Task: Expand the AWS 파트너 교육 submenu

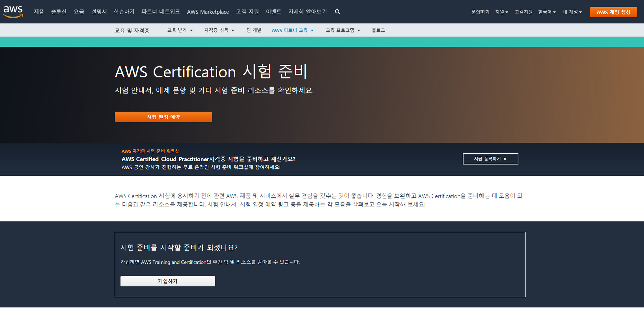Action: point(293,30)
